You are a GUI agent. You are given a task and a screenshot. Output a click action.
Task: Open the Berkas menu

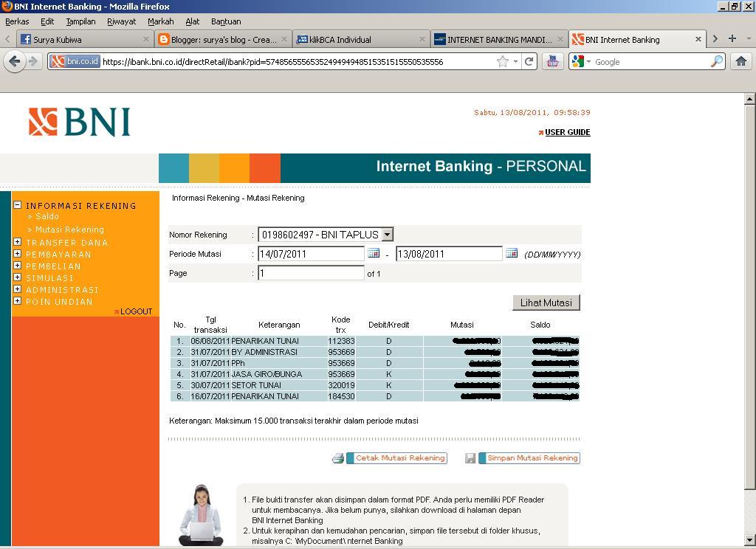pos(17,21)
